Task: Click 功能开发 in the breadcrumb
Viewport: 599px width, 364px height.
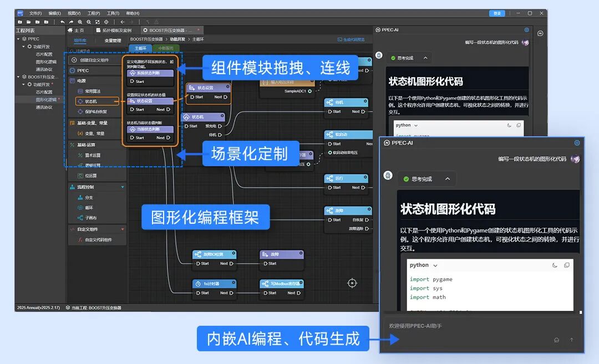Action: click(x=177, y=39)
